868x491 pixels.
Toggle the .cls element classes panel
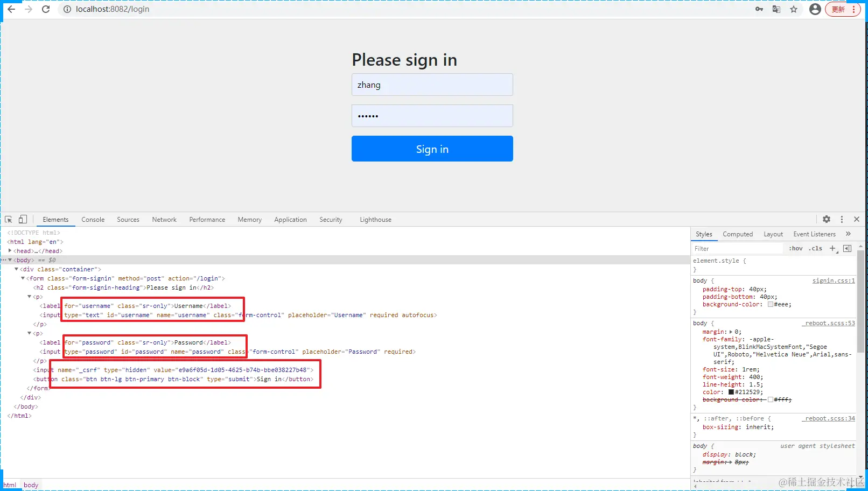point(815,248)
